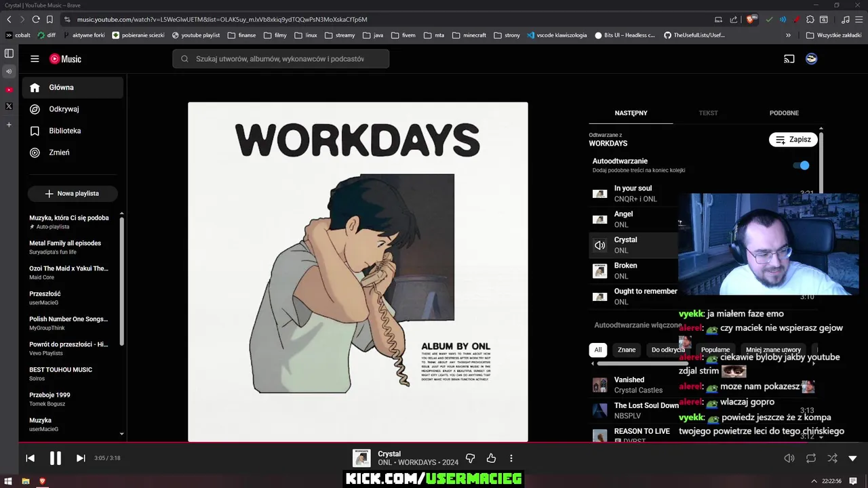Open Metal Family all episodes playlist
868x488 pixels.
pyautogui.click(x=69, y=247)
